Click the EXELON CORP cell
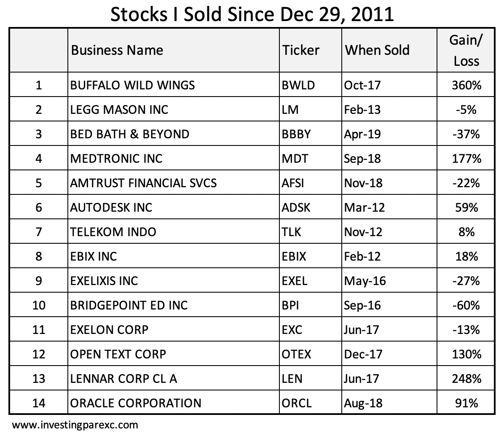The image size is (504, 436). point(174,329)
